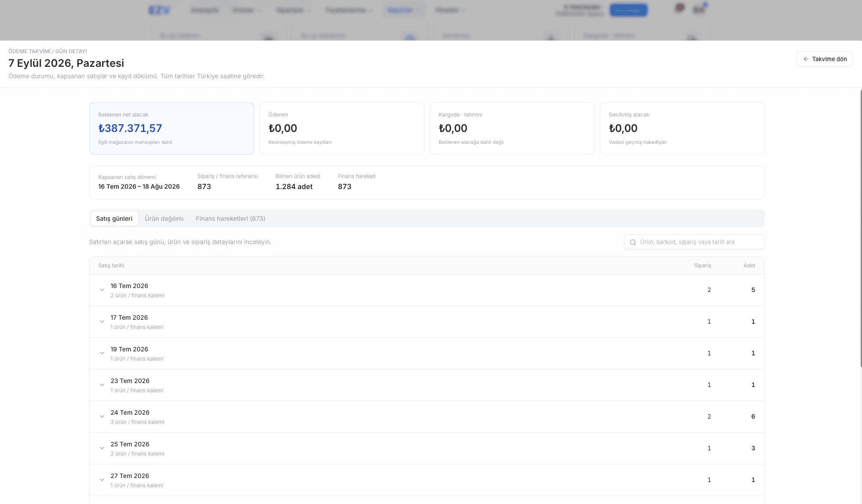Click the Satış tarihi column header

[111, 266]
